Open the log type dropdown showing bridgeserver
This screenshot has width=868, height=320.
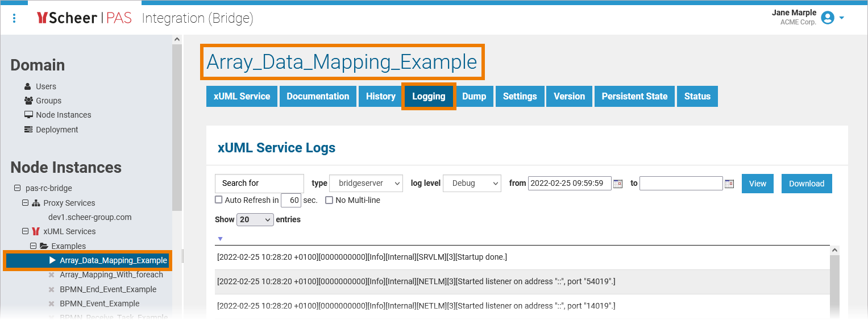[x=366, y=183]
